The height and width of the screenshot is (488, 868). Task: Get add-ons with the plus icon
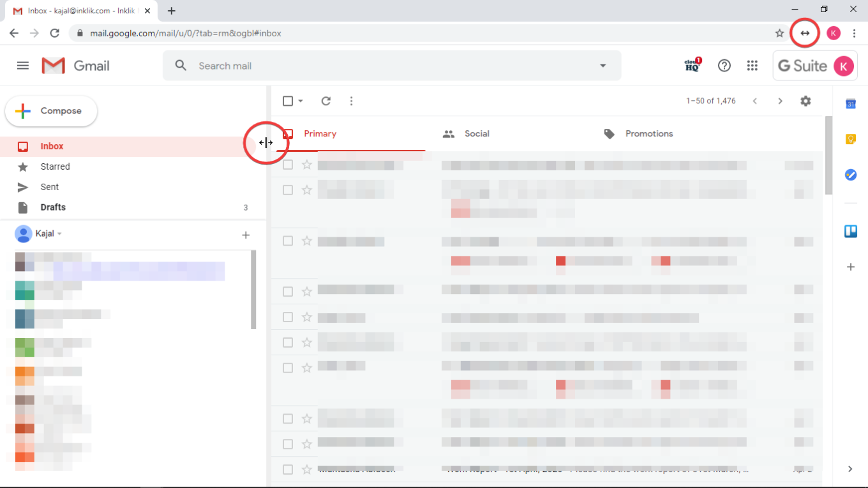(x=851, y=267)
